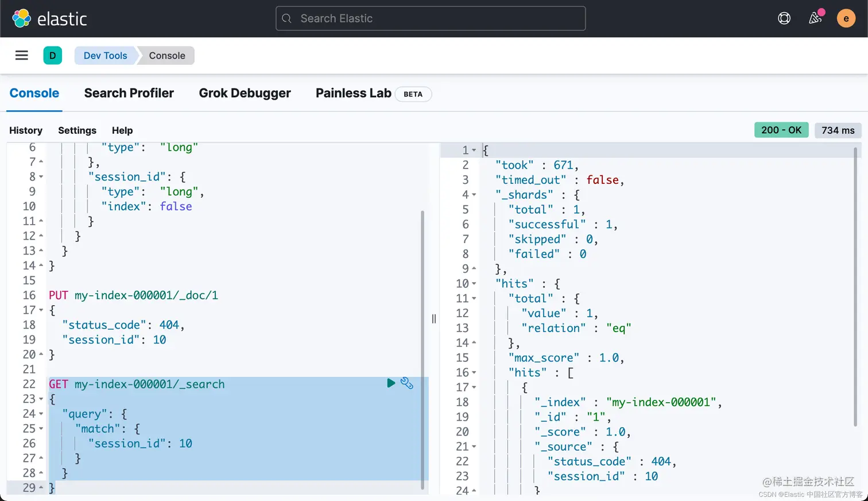Click the response pane vertical scrollbar
Image resolution: width=868 pixels, height=501 pixels.
click(x=855, y=286)
